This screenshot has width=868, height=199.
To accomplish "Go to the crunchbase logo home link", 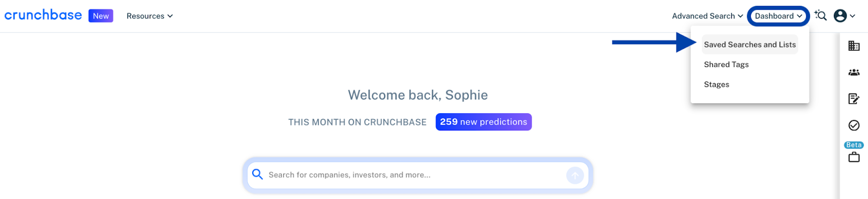I will [x=43, y=15].
